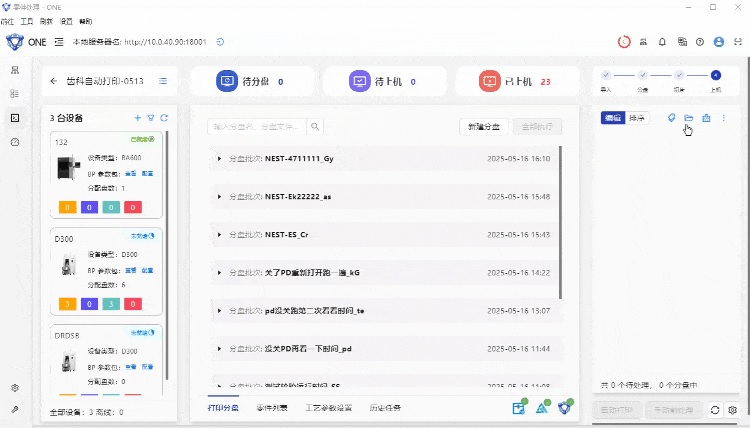
Task: Open the dashboard gauge icon in sidebar
Action: tap(15, 142)
